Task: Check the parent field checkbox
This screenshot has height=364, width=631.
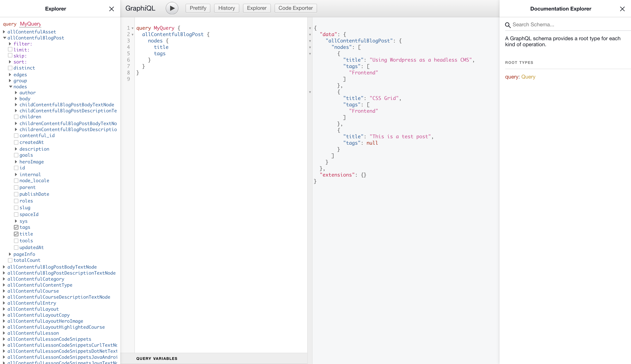Action: point(16,187)
